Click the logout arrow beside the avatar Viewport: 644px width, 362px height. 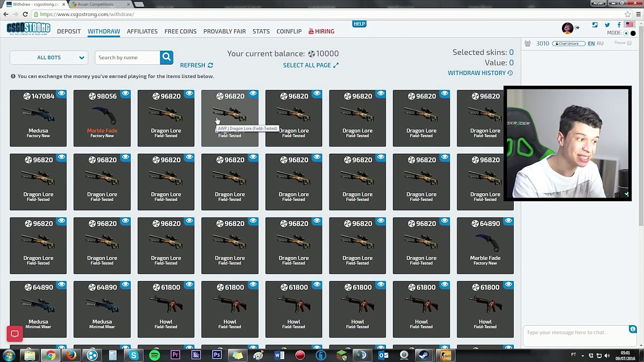coord(577,28)
